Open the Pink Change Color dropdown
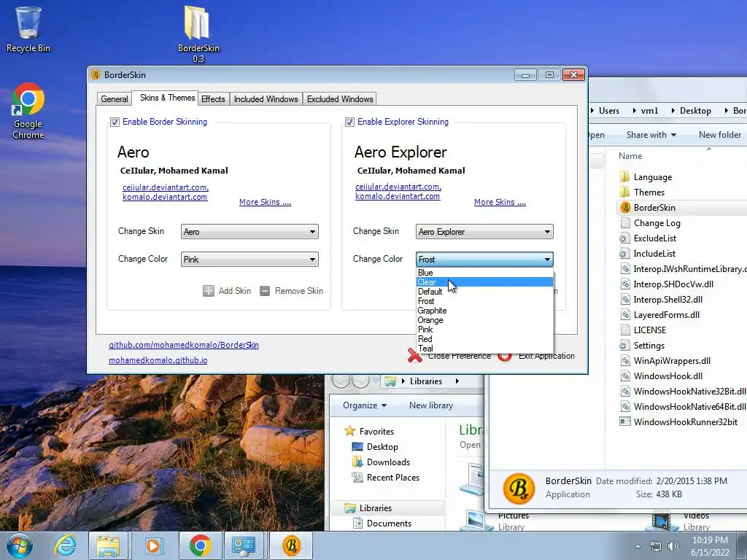The width and height of the screenshot is (747, 560). (249, 259)
